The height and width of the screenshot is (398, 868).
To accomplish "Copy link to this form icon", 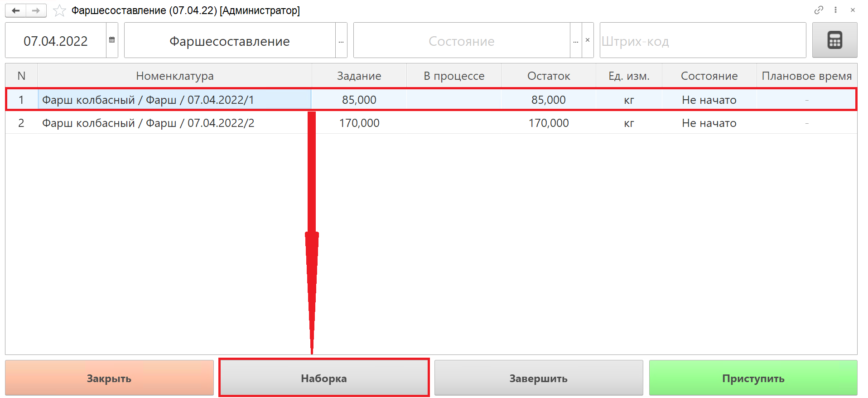I will [x=818, y=10].
